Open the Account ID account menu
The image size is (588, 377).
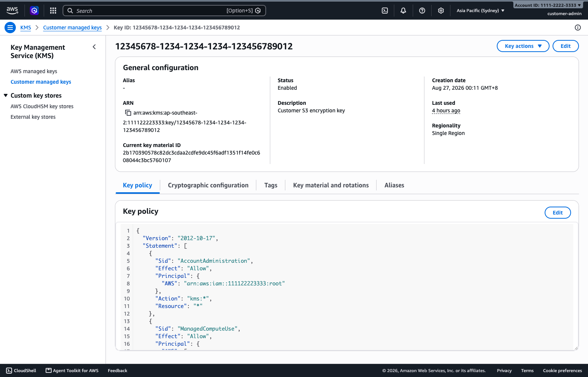(x=548, y=5)
